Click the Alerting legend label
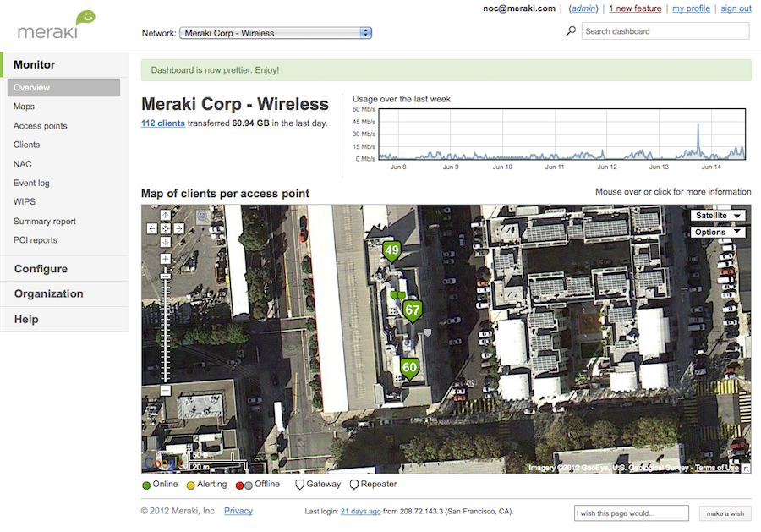This screenshot has width=761, height=532. [x=211, y=484]
